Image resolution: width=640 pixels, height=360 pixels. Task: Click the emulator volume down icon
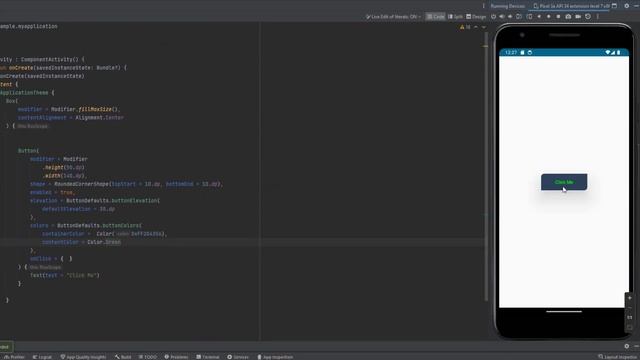[510, 17]
